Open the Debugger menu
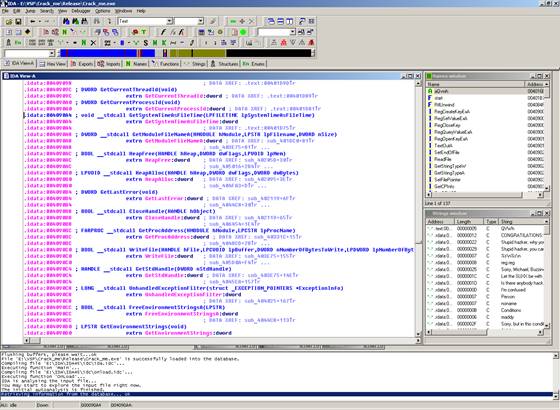This screenshot has width=560, height=410. [81, 11]
